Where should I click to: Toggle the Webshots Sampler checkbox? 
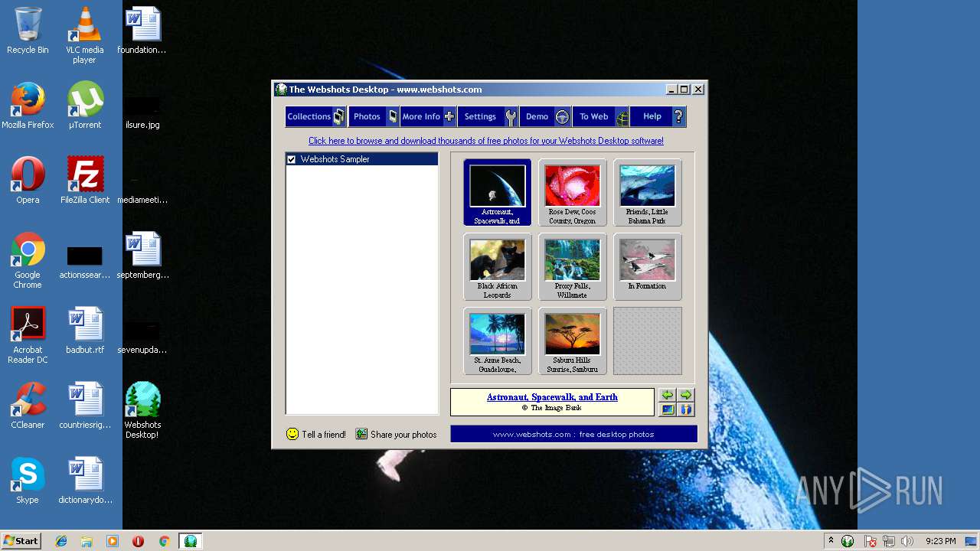pyautogui.click(x=291, y=159)
